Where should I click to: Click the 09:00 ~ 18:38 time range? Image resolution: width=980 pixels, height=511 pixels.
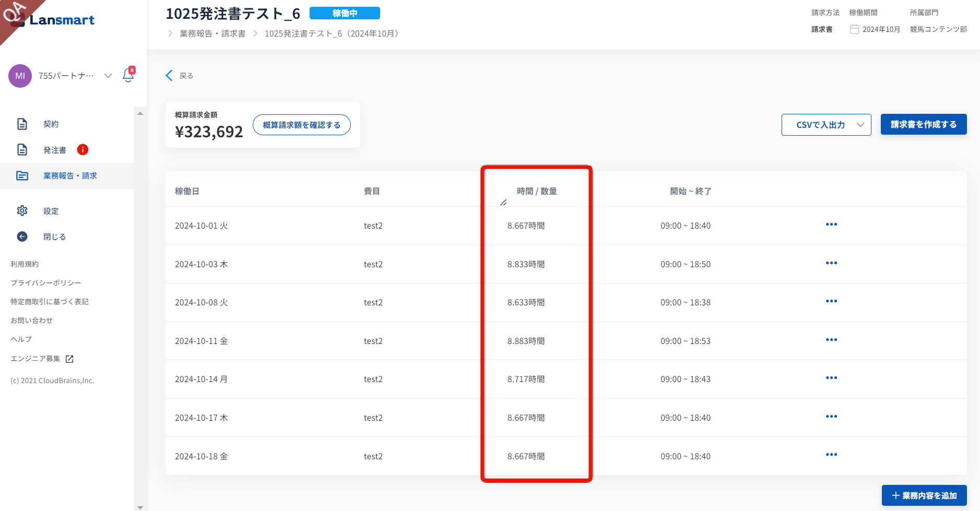point(686,302)
